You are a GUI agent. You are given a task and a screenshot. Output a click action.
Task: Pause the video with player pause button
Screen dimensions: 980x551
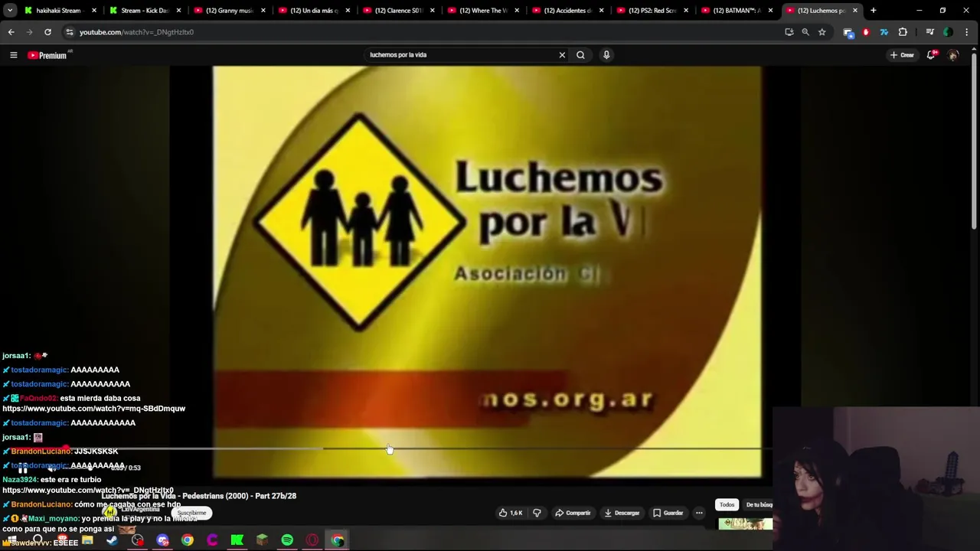click(23, 468)
